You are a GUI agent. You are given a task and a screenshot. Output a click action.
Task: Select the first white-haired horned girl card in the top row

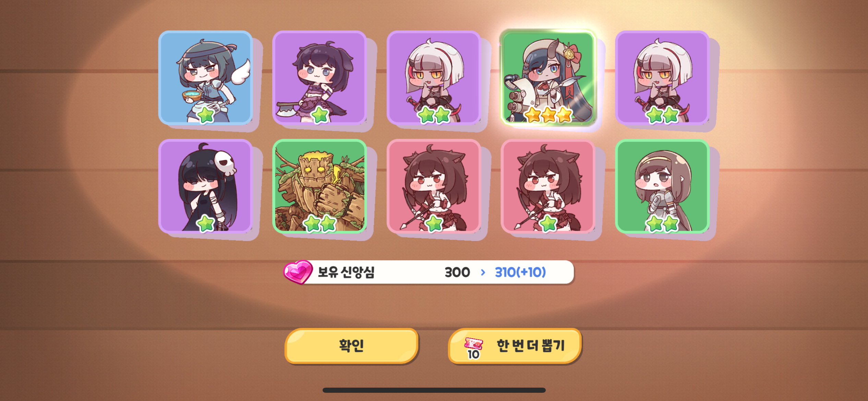(434, 77)
